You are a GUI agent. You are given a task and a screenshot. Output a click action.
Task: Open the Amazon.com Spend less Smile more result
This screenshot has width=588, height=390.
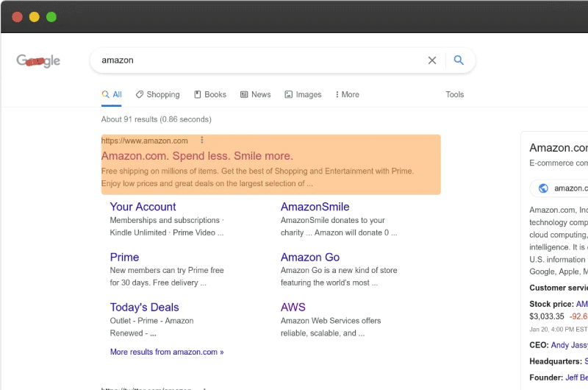pos(197,156)
